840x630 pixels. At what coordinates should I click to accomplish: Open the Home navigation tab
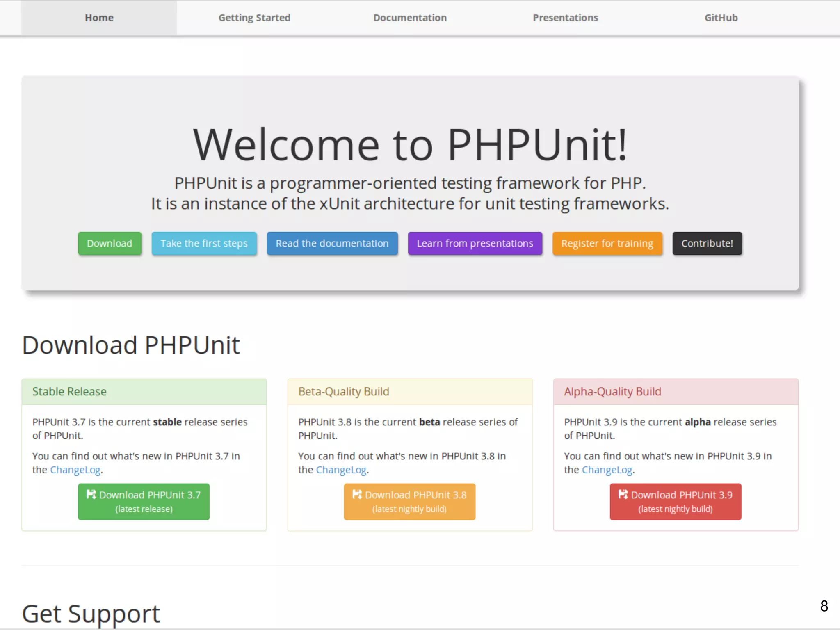pyautogui.click(x=99, y=18)
